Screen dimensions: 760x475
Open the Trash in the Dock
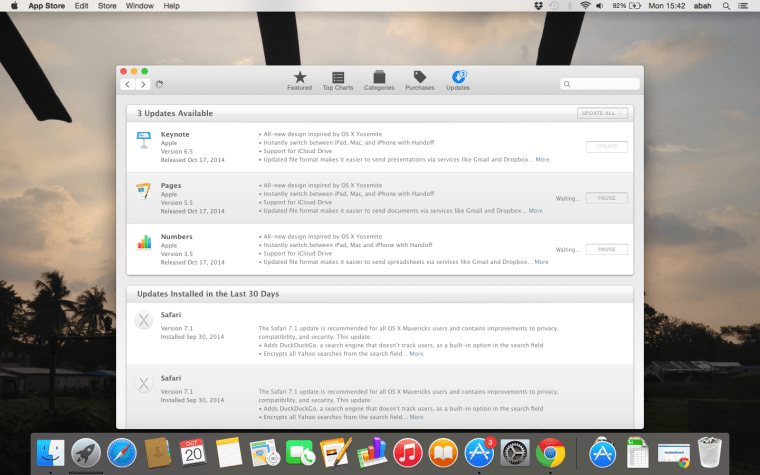pos(710,453)
